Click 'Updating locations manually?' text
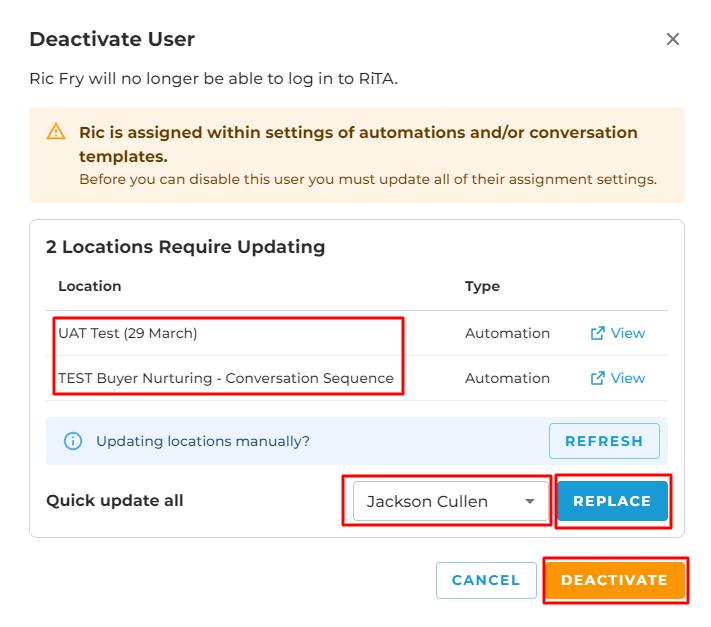The height and width of the screenshot is (627, 711). pos(203,441)
